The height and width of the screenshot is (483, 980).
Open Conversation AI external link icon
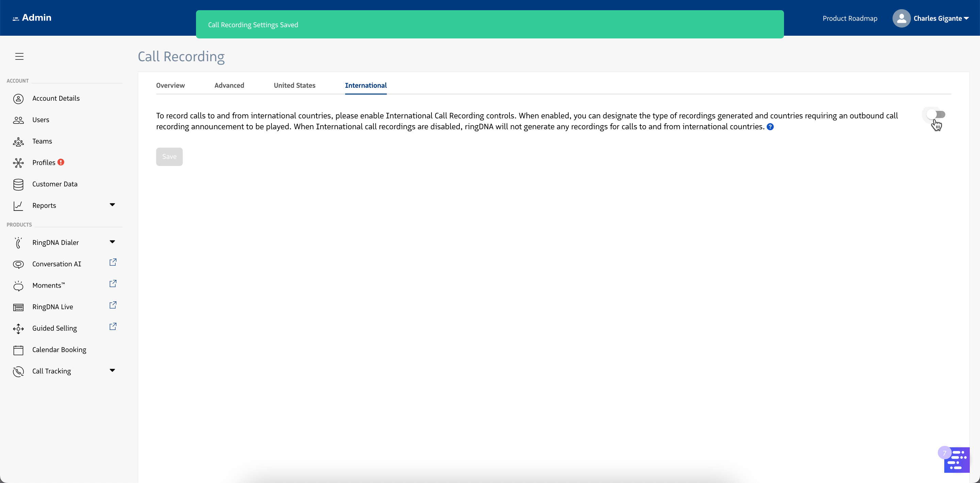(113, 262)
